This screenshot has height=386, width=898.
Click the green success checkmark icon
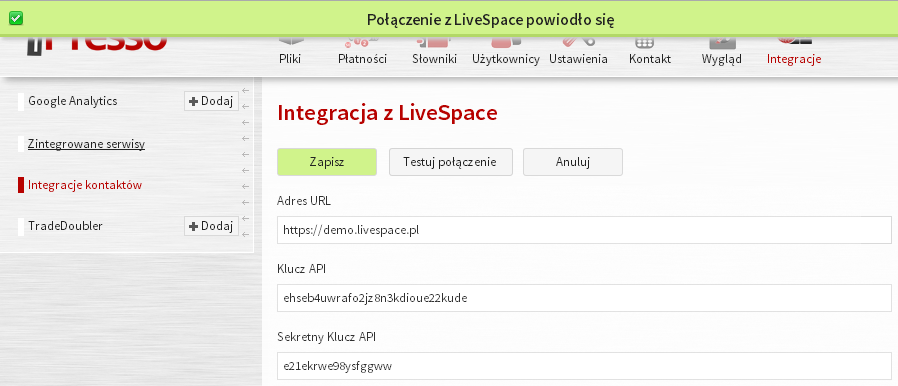tap(16, 18)
